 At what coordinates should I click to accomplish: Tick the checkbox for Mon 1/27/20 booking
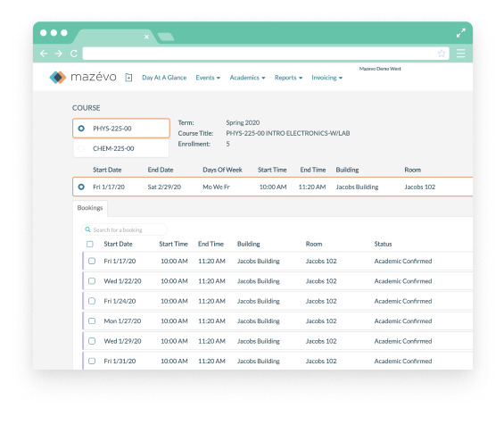(x=92, y=321)
